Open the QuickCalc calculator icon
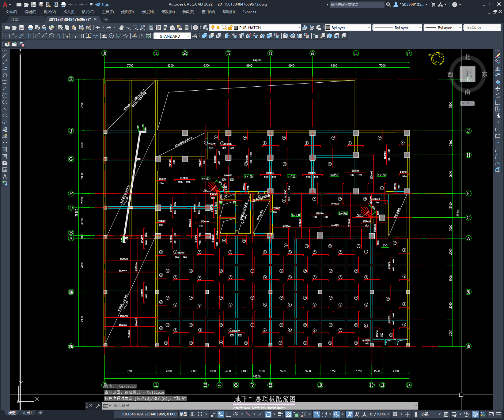 tap(187, 28)
